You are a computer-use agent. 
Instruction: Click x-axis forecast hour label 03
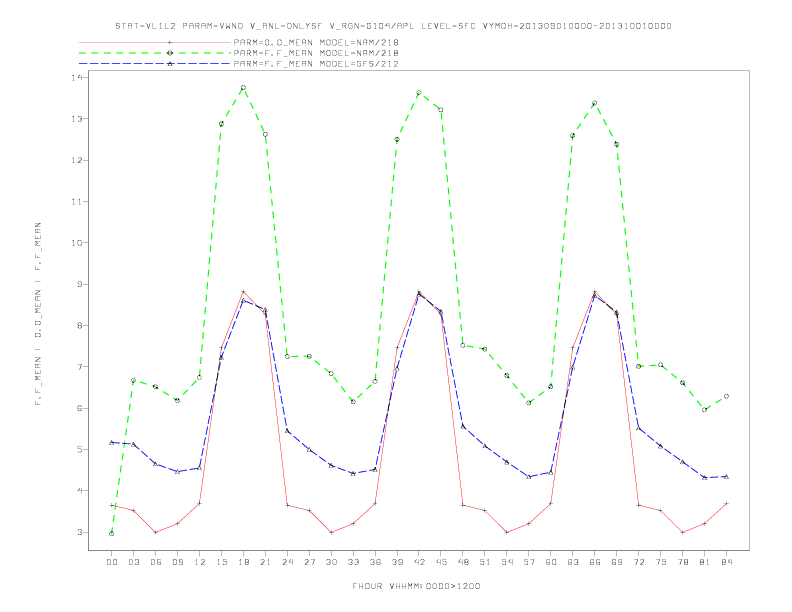pos(133,562)
